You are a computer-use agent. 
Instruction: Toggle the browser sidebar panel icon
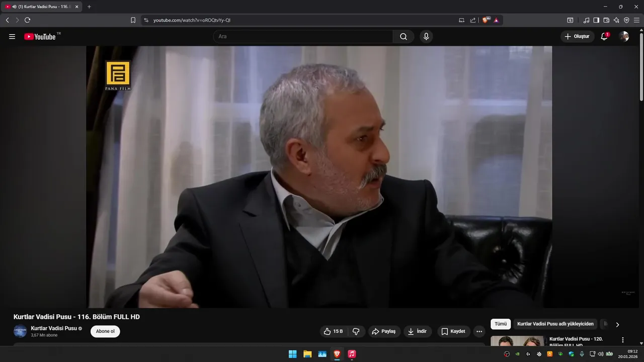pos(596,20)
